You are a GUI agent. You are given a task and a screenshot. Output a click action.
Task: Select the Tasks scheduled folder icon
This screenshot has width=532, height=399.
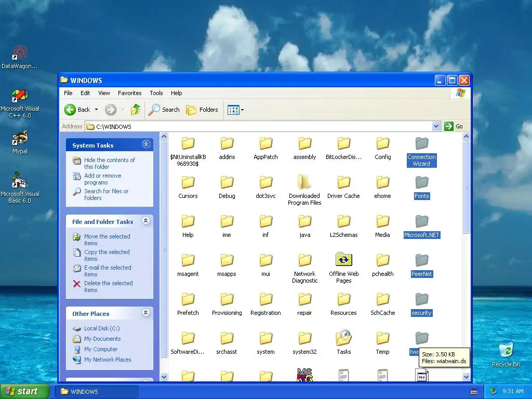343,342
